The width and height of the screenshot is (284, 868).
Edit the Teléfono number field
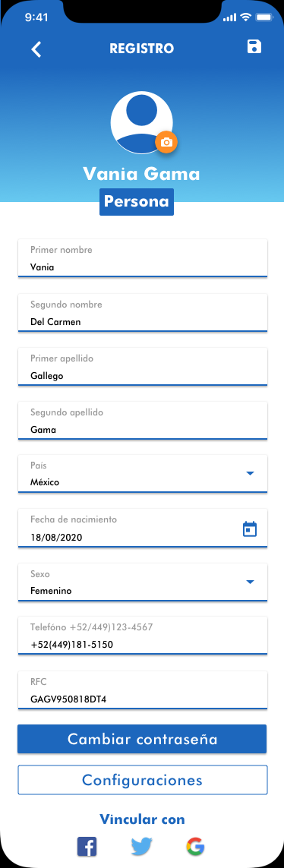pos(143,636)
